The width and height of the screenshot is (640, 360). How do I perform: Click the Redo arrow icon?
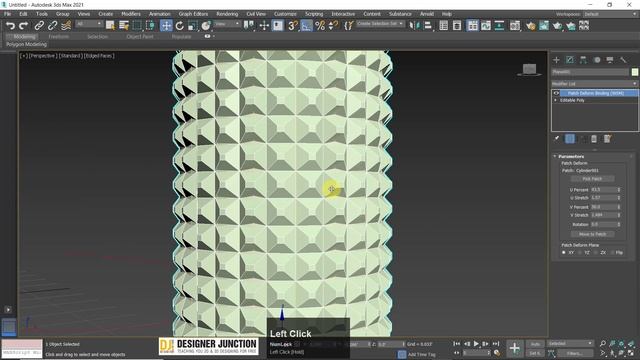[x=24, y=26]
